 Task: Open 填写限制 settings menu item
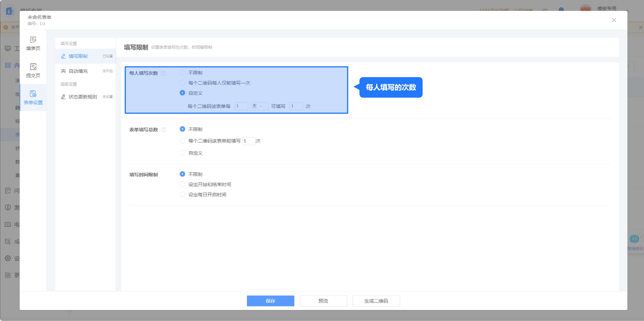coord(78,56)
